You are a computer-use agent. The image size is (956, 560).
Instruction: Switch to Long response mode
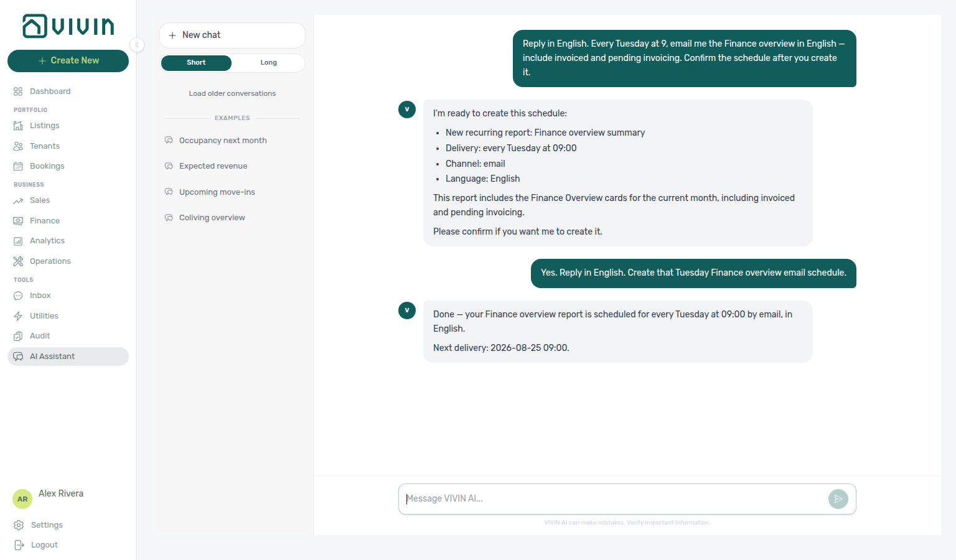pyautogui.click(x=268, y=63)
